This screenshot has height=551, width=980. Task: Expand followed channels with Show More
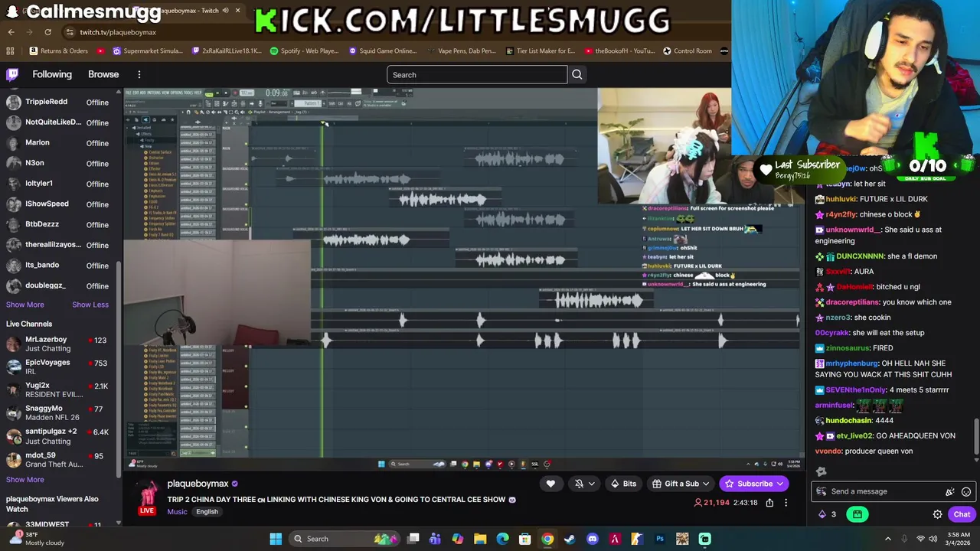(25, 305)
